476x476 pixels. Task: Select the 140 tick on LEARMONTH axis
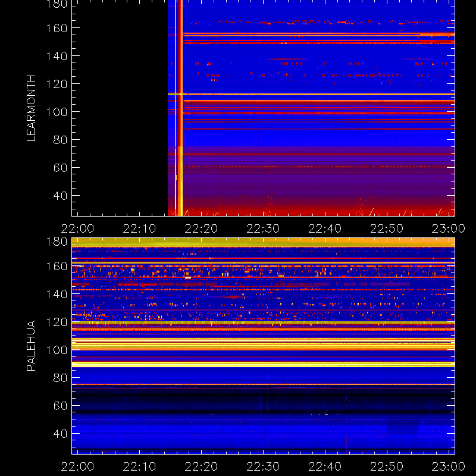[57, 56]
